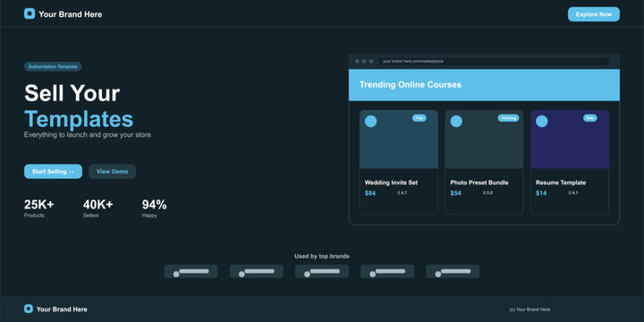Click the 5.0 star rating
This screenshot has height=322, width=644.
[x=487, y=192]
